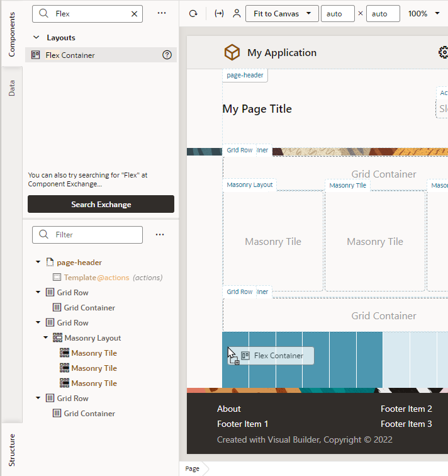Click the first Grid Row tree icon

pos(50,292)
